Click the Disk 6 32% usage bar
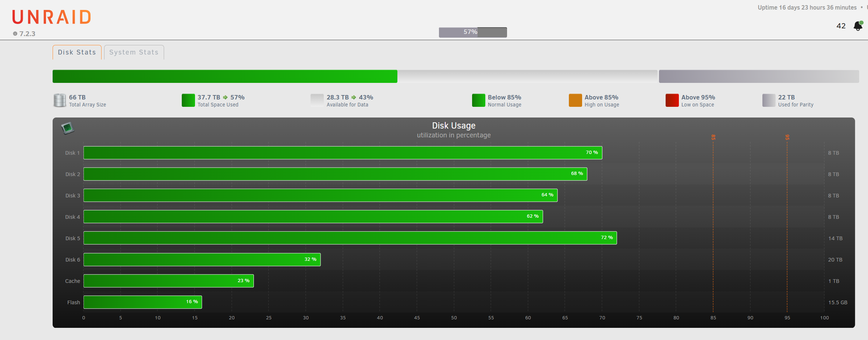The width and height of the screenshot is (868, 340). 202,259
